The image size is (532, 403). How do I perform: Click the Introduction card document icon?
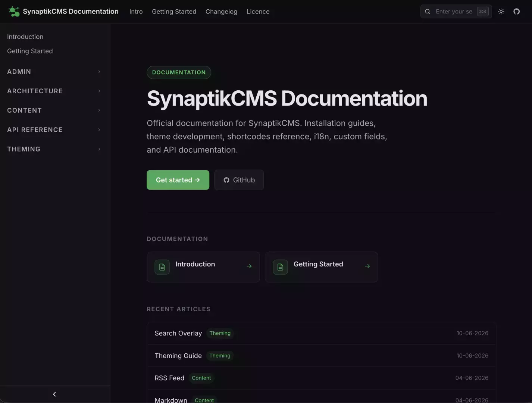(x=162, y=267)
